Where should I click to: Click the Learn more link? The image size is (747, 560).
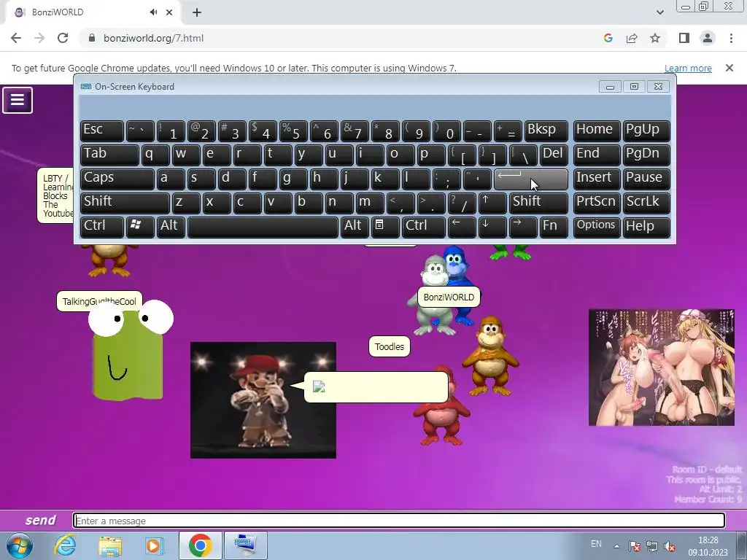click(688, 68)
